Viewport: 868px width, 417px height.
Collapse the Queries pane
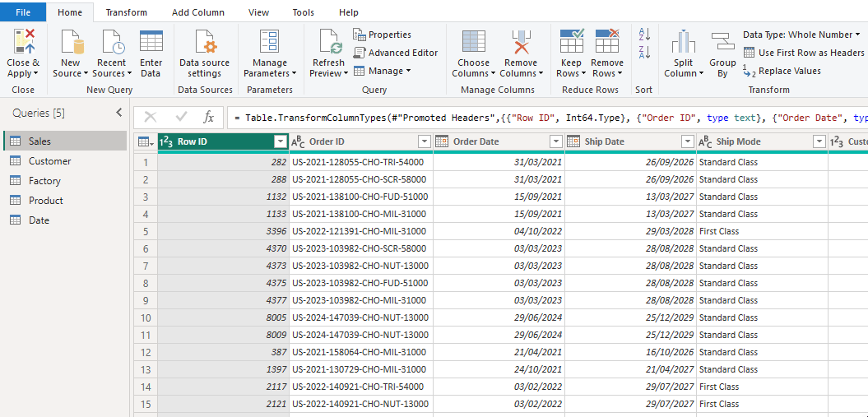[x=119, y=113]
